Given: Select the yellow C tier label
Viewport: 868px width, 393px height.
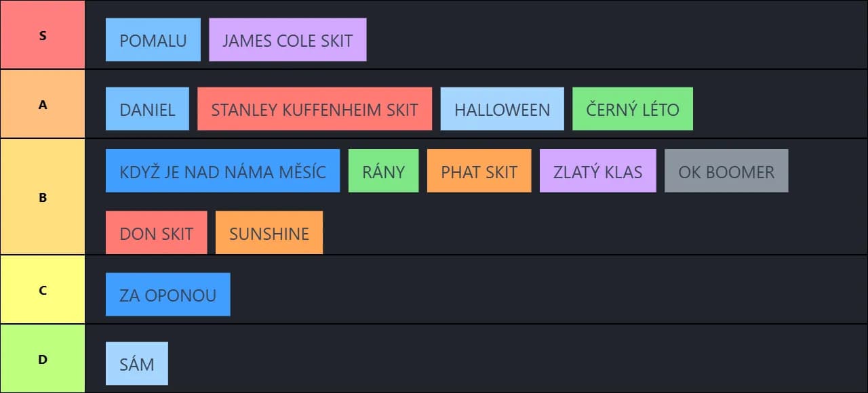Looking at the screenshot, I should [x=43, y=290].
